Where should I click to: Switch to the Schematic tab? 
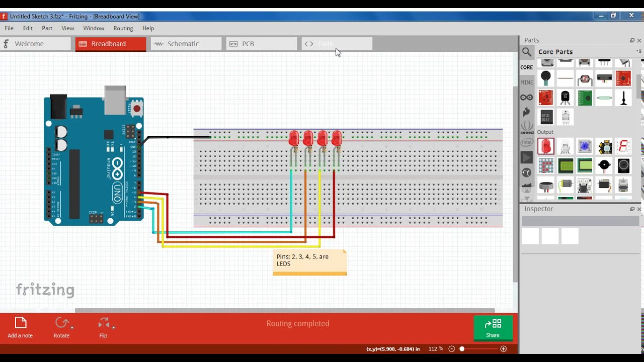pyautogui.click(x=186, y=44)
